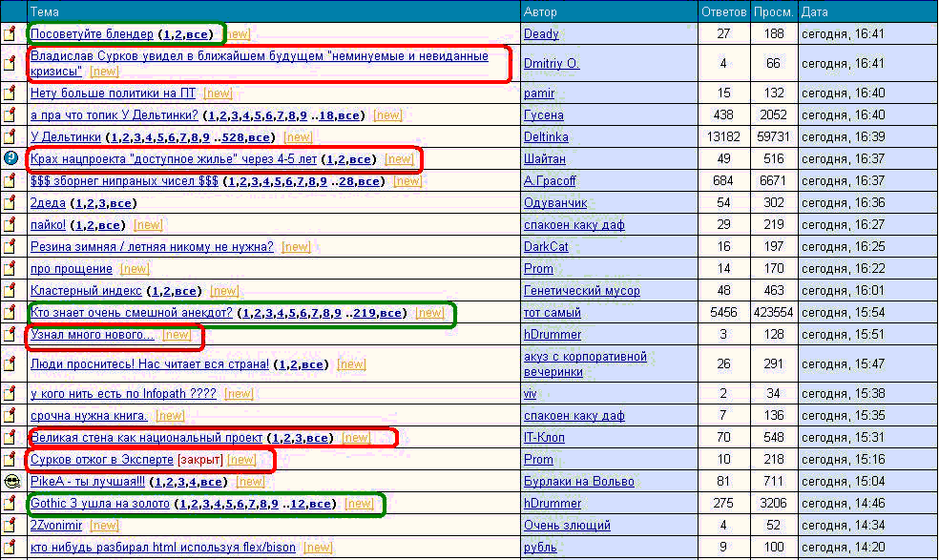Image resolution: width=939 pixels, height=560 pixels.
Task: Click note icon beside "про прощение" thread
Action: pos(10,269)
